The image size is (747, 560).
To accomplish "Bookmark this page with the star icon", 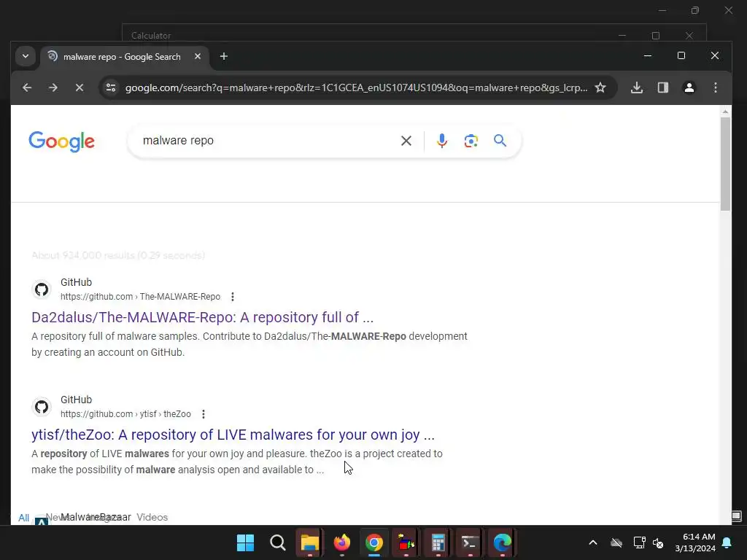I will [x=600, y=87].
